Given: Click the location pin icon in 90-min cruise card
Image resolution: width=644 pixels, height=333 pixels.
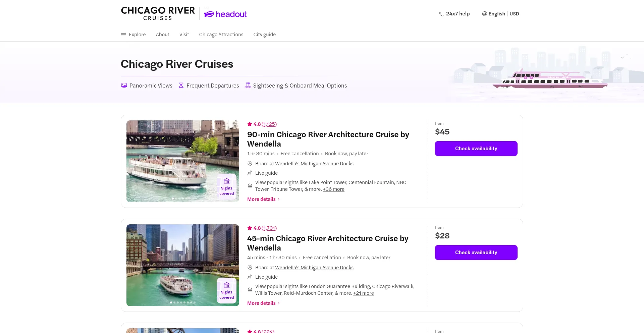Looking at the screenshot, I should click(x=250, y=164).
